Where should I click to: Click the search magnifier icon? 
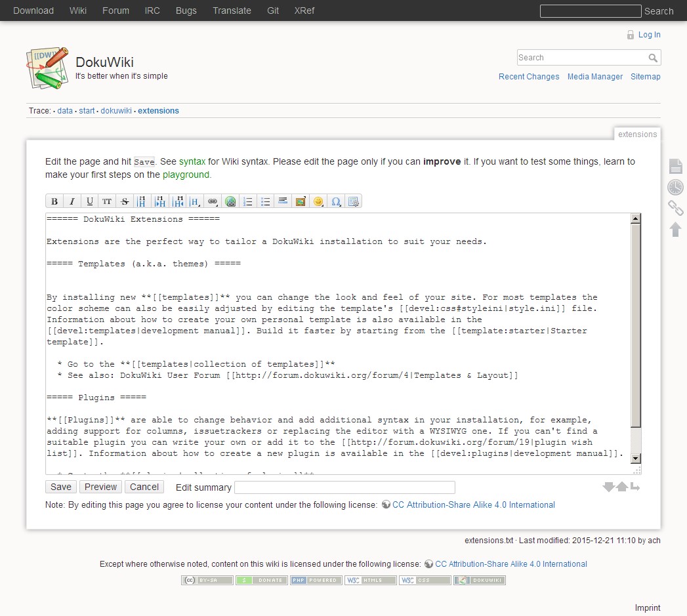click(x=653, y=57)
